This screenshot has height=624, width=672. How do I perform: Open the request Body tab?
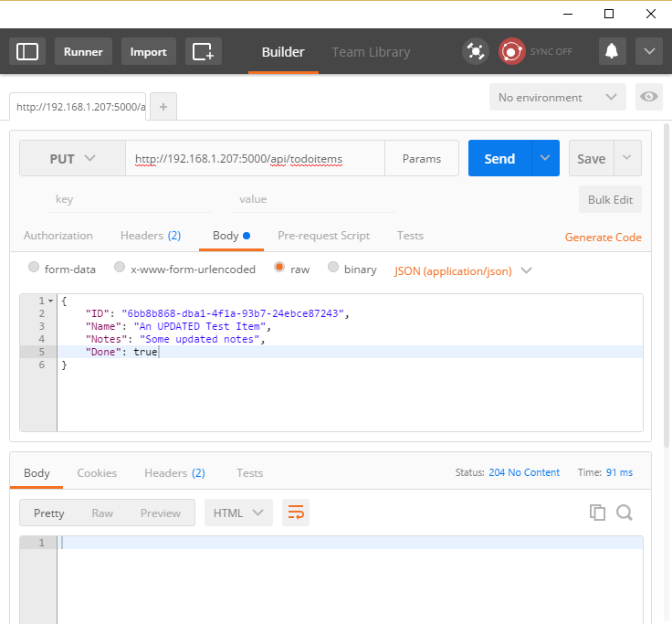point(231,236)
